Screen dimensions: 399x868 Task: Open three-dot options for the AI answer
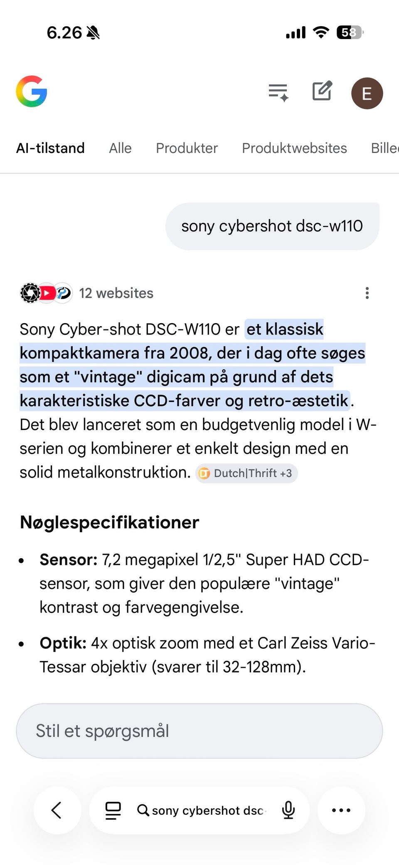coord(367,293)
